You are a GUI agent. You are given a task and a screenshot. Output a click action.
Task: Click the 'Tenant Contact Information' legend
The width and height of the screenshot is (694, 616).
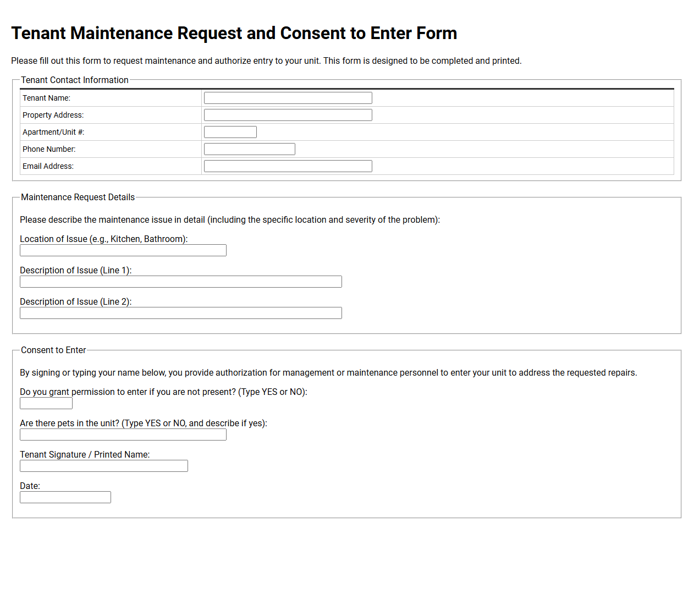point(75,80)
